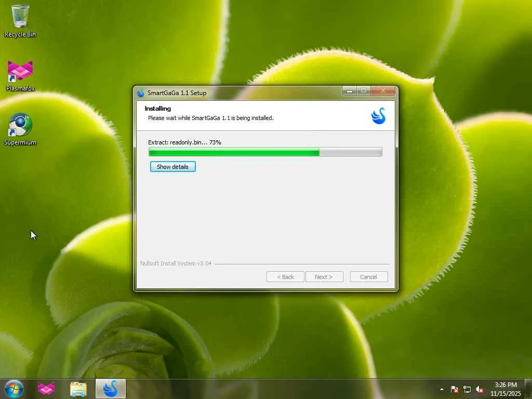Show hidden tray icons arrow
The height and width of the screenshot is (399, 532).
pyautogui.click(x=442, y=389)
